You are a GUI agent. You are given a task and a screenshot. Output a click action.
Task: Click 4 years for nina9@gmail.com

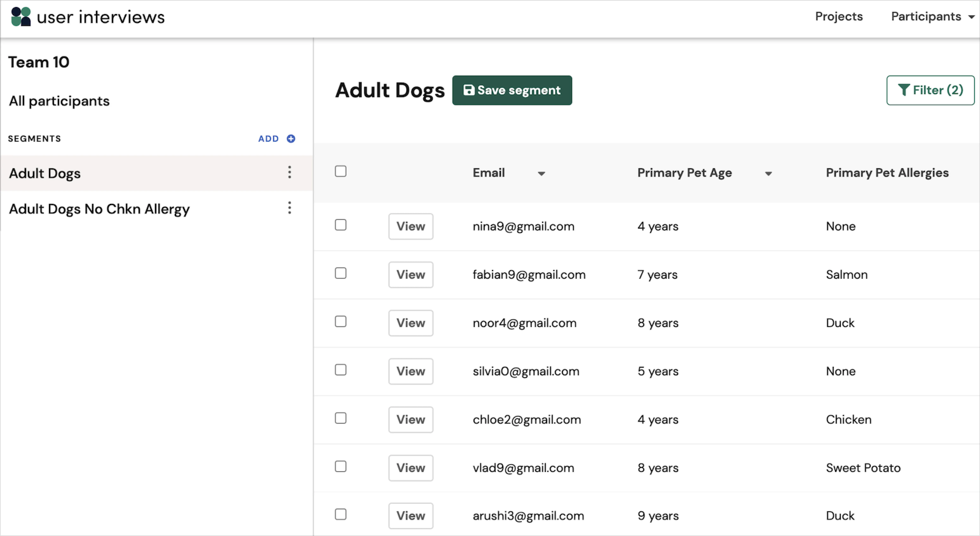pos(658,227)
